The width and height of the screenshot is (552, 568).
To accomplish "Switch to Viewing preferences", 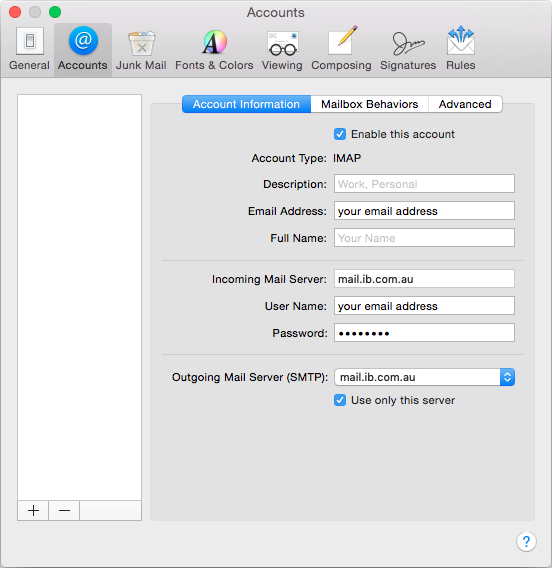I will click(x=282, y=49).
